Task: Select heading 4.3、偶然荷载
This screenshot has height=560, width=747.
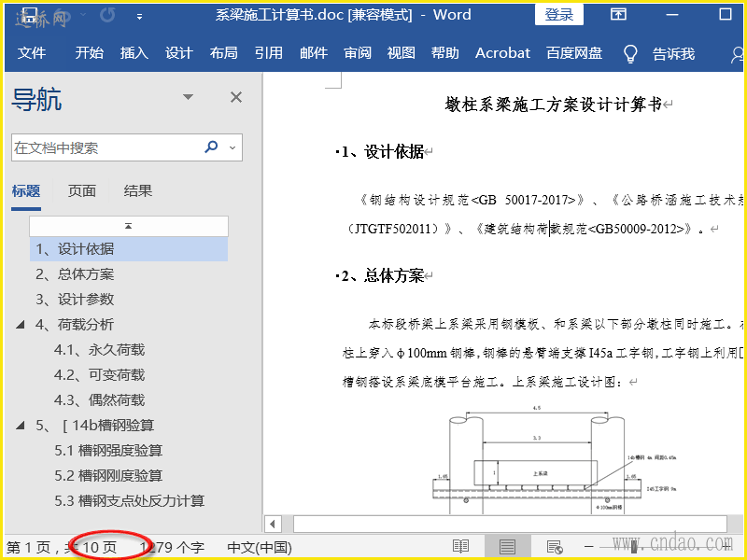Action: [x=99, y=400]
